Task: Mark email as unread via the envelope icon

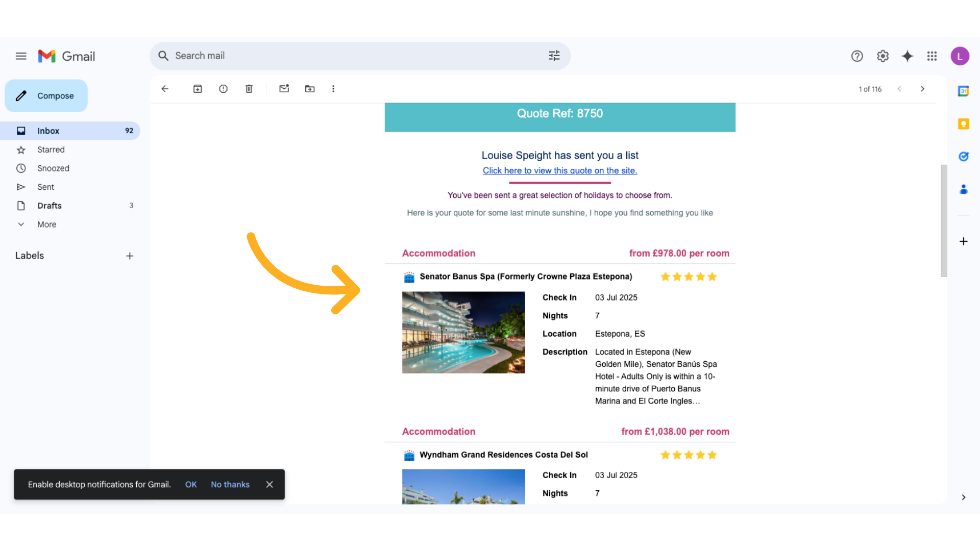Action: click(x=284, y=89)
